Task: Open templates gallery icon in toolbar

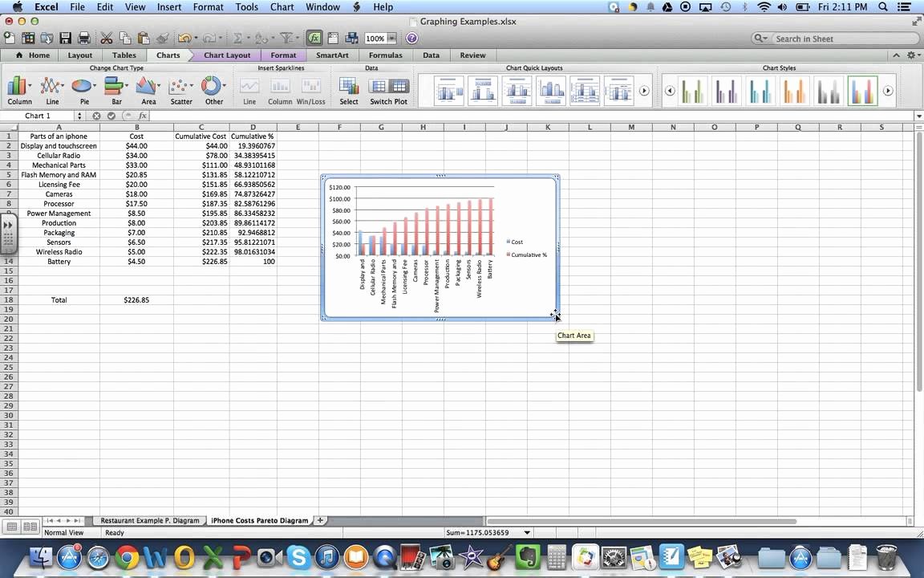Action: click(x=28, y=39)
